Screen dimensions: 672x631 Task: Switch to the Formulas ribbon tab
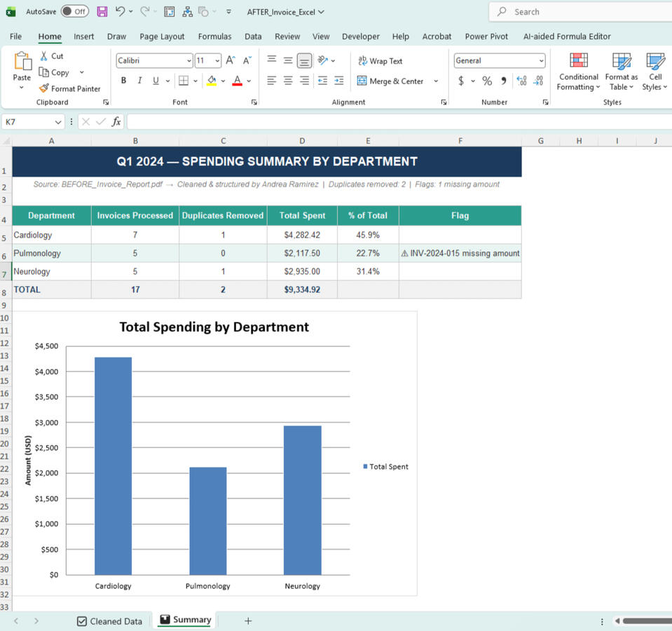click(x=214, y=36)
